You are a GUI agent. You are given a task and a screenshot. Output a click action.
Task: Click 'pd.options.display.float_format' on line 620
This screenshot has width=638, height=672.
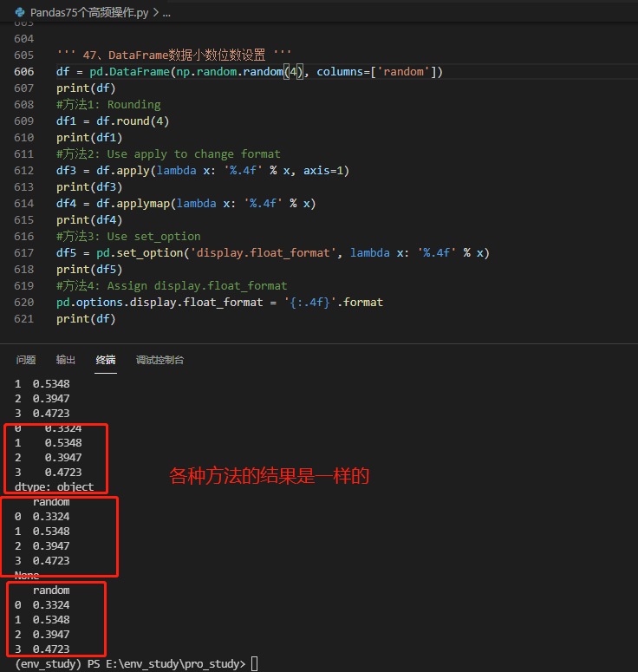(x=159, y=303)
